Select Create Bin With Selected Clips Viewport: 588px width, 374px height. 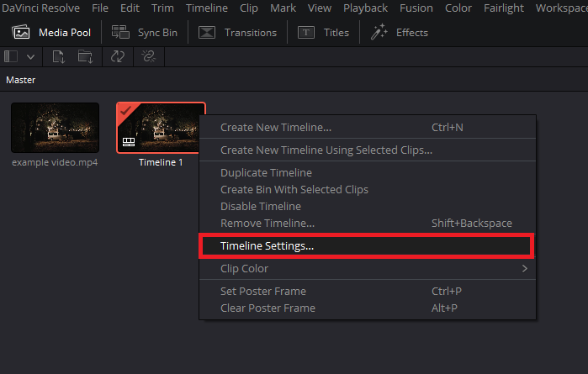tap(368, 190)
